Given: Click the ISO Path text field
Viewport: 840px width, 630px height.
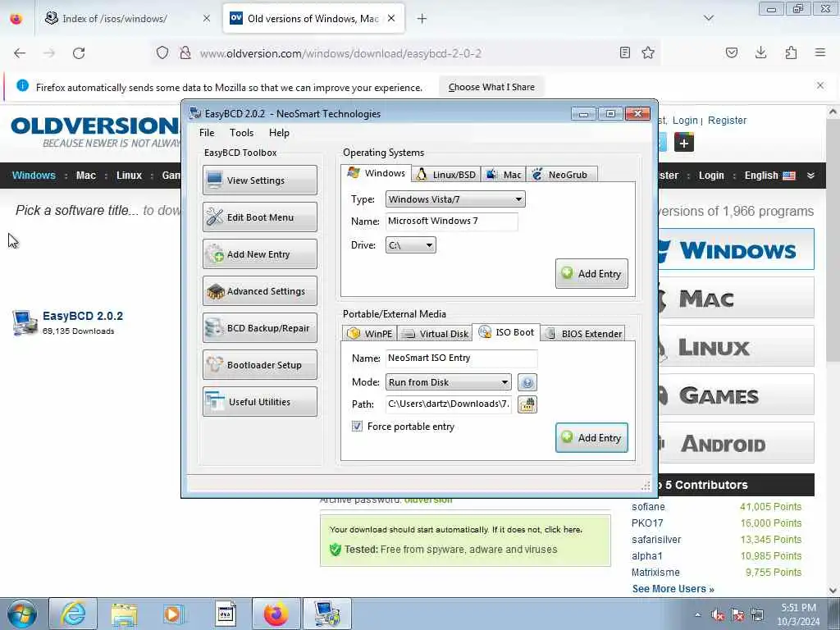Looking at the screenshot, I should coord(449,404).
